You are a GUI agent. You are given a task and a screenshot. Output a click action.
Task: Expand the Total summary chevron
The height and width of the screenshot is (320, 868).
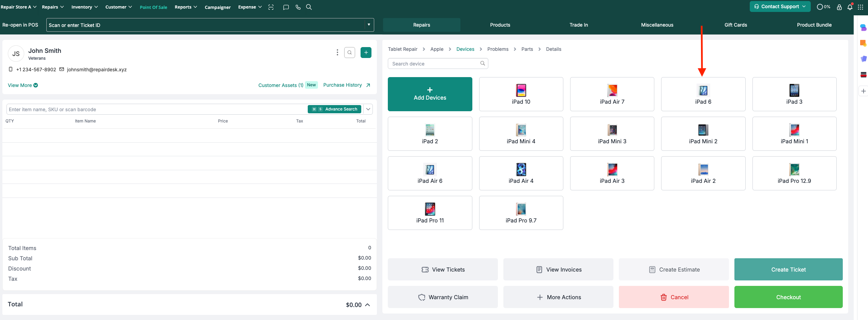367,305
